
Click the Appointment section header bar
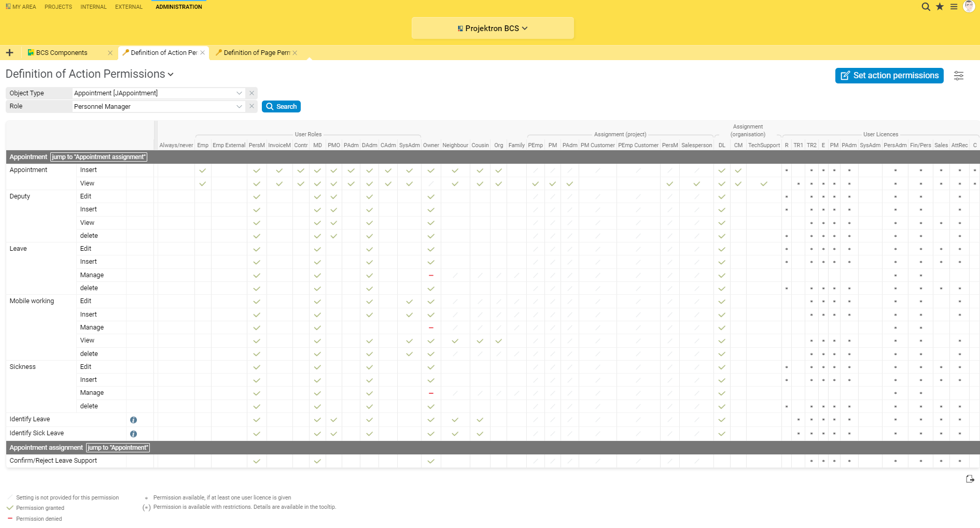(x=493, y=157)
